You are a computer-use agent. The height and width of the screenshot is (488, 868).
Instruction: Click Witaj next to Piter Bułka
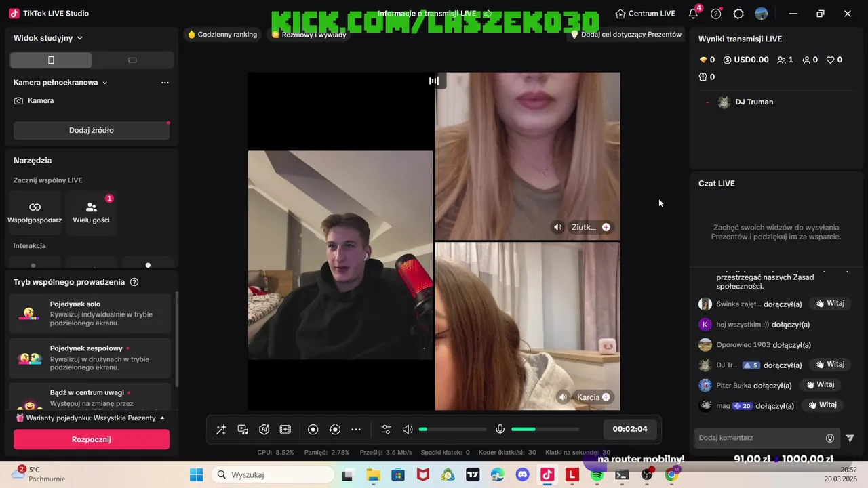(x=821, y=385)
